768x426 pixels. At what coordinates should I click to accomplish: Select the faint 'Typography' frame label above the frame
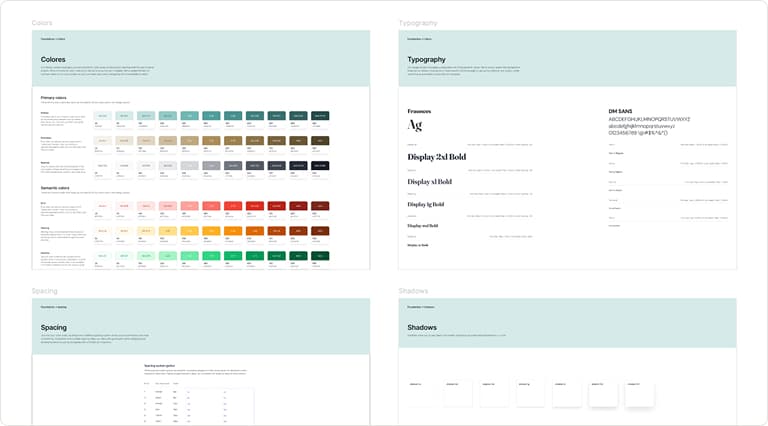click(x=418, y=23)
